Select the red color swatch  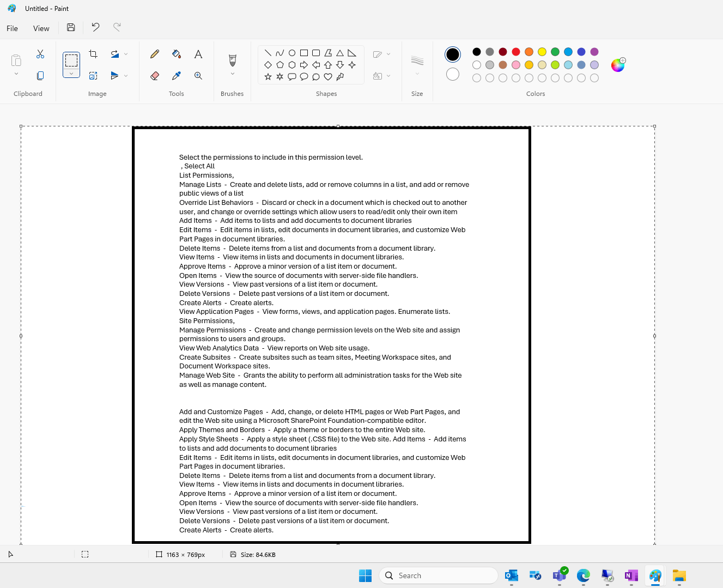pos(515,51)
